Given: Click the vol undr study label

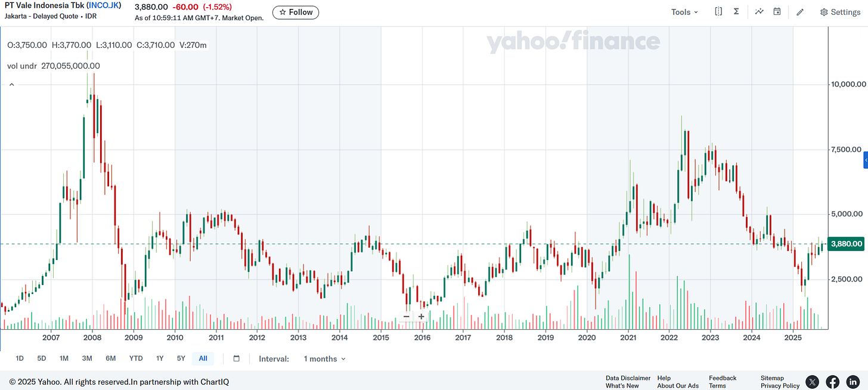Looking at the screenshot, I should 23,66.
